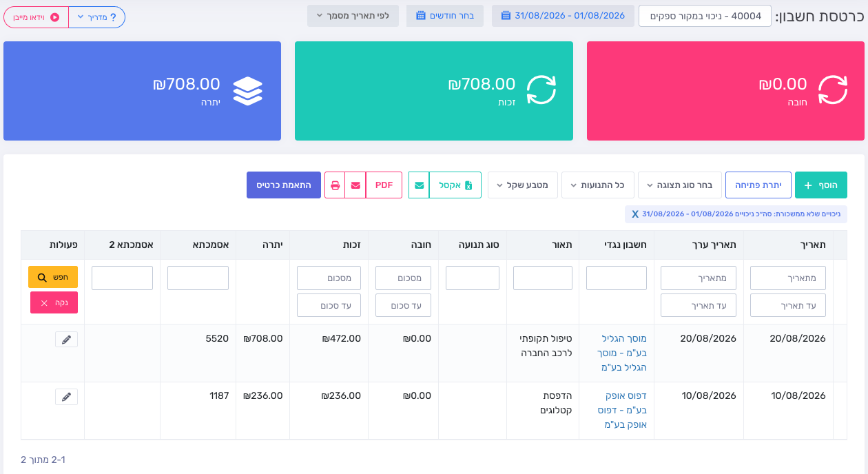Click the יתרת פתיחה opening balance button
The image size is (868, 474).
(758, 185)
